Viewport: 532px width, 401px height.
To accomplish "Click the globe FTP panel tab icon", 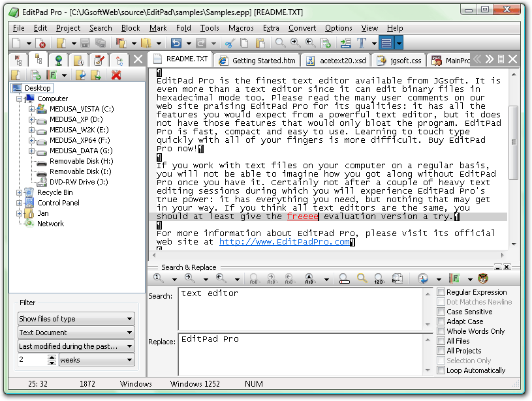I will pyautogui.click(x=59, y=60).
